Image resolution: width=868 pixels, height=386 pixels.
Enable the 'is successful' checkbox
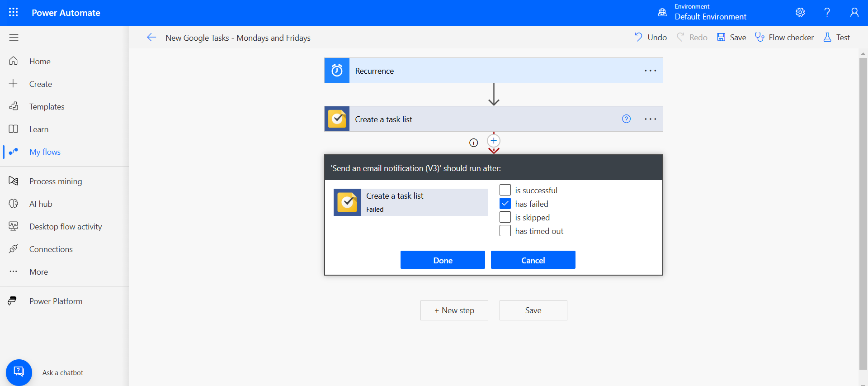(x=505, y=190)
